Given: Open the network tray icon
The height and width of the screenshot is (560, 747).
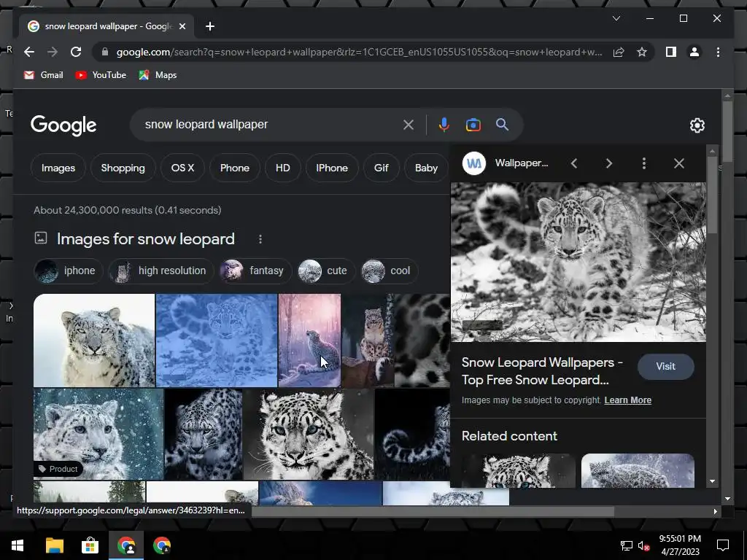Looking at the screenshot, I should (626, 545).
